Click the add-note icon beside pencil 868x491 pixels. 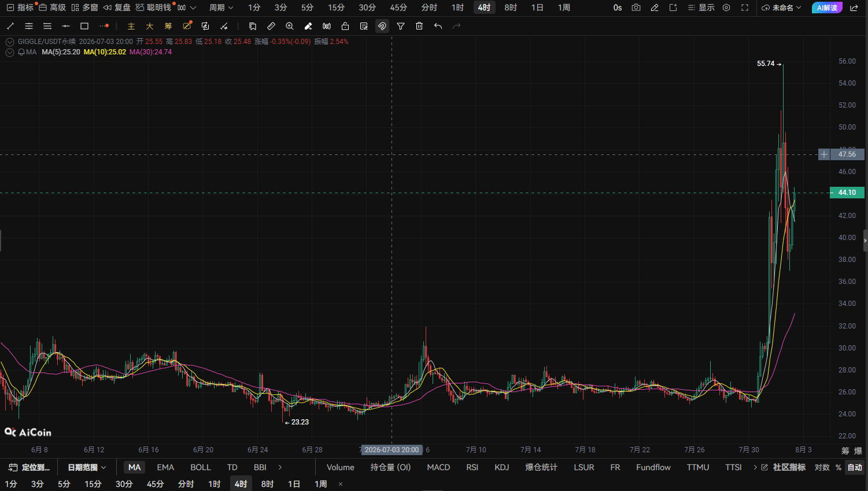pos(673,8)
